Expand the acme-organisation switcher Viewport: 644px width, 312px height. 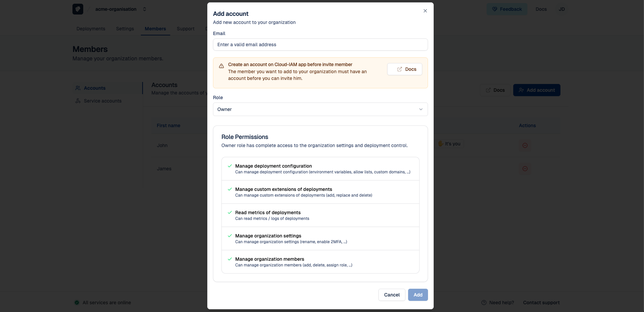(145, 9)
